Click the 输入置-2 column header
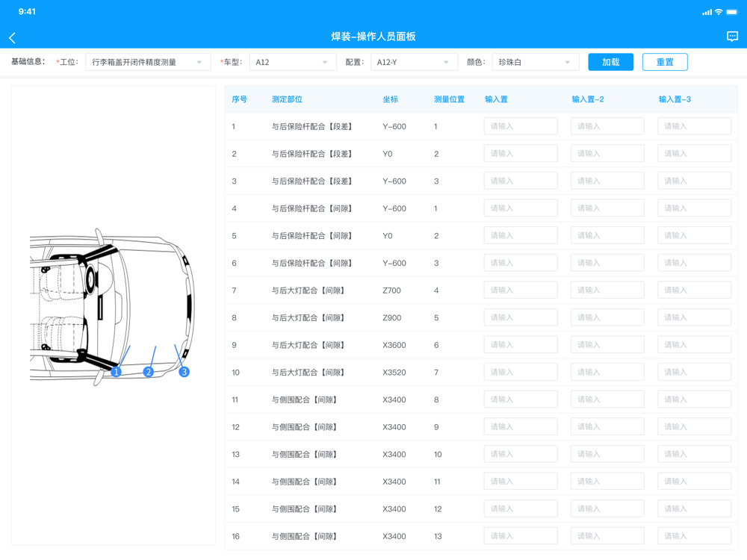The image size is (747, 560). pos(588,99)
